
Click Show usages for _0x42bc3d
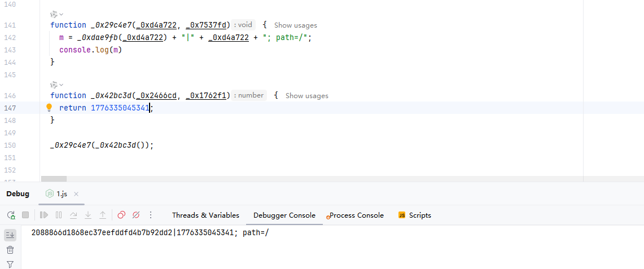pyautogui.click(x=307, y=96)
